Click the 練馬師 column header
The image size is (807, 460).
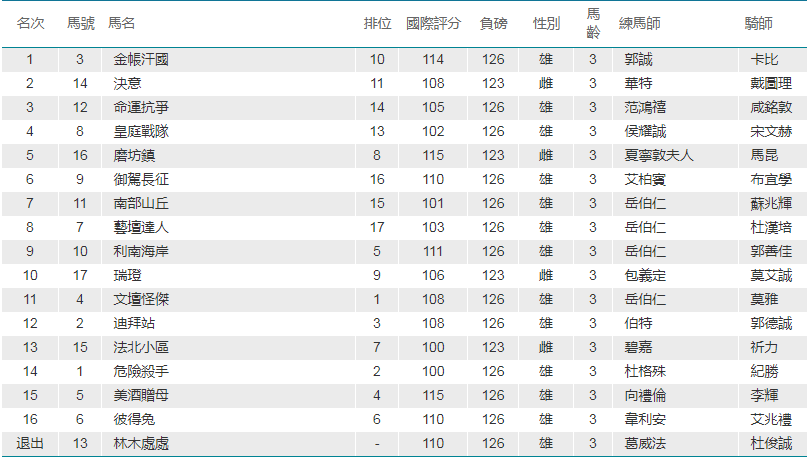(639, 23)
